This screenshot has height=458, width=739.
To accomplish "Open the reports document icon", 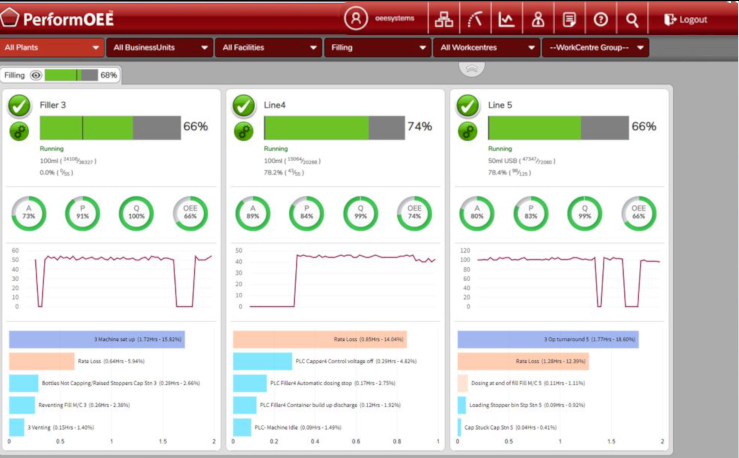I will [x=569, y=18].
